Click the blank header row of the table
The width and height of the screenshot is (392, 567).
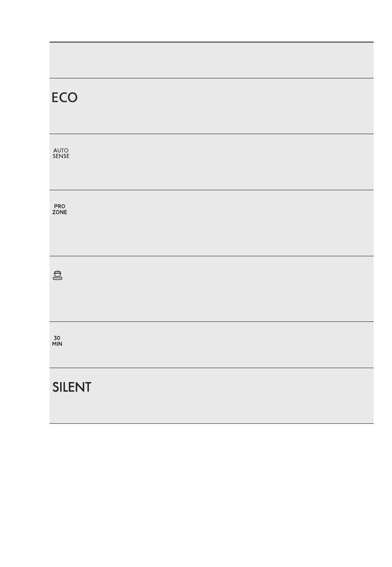211,60
